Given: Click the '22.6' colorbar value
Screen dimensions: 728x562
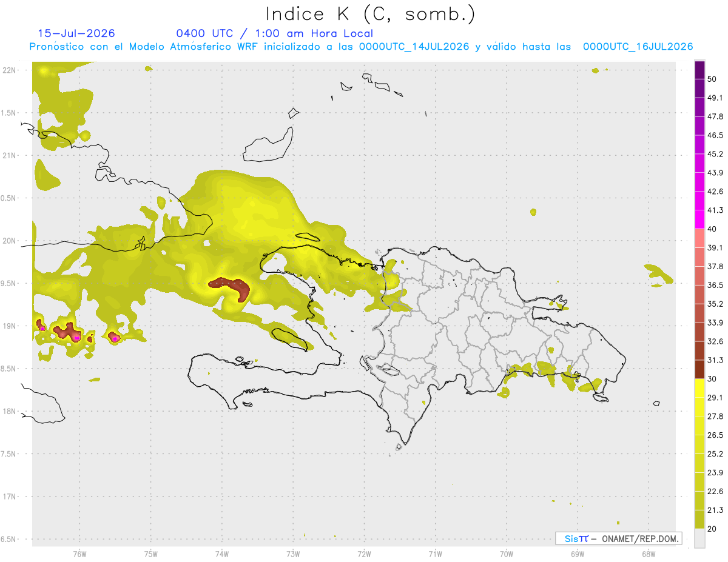Looking at the screenshot, I should pyautogui.click(x=715, y=491).
